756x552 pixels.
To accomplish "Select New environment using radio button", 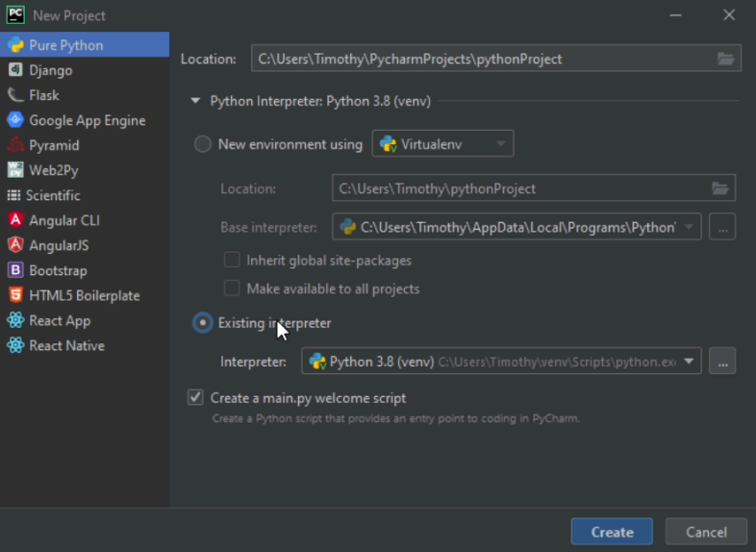I will (x=203, y=144).
